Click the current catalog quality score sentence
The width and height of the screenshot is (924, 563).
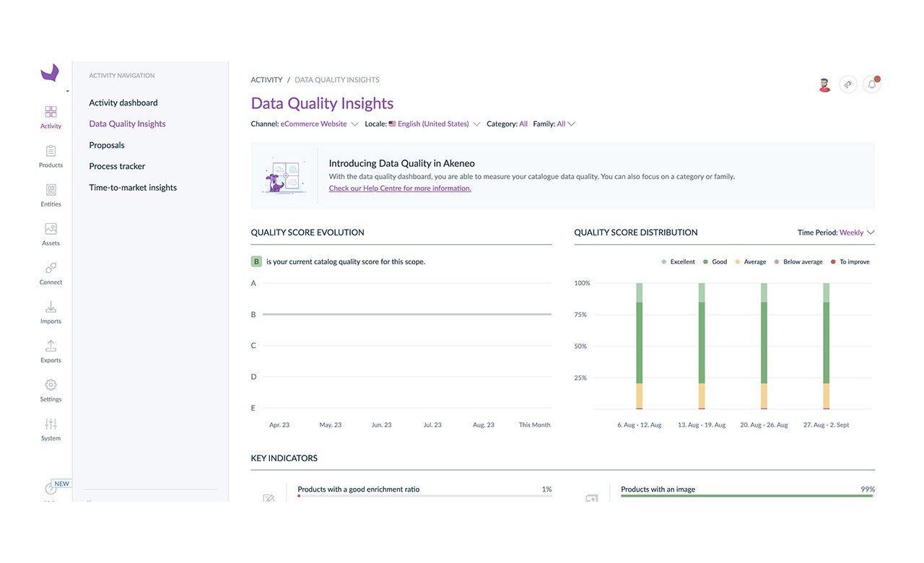[x=346, y=261]
